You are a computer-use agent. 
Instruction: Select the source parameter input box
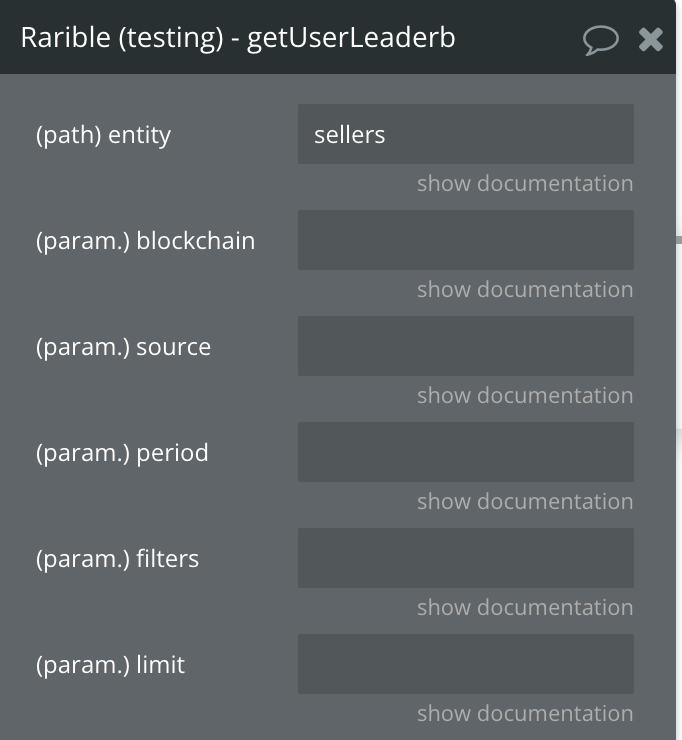coord(465,346)
